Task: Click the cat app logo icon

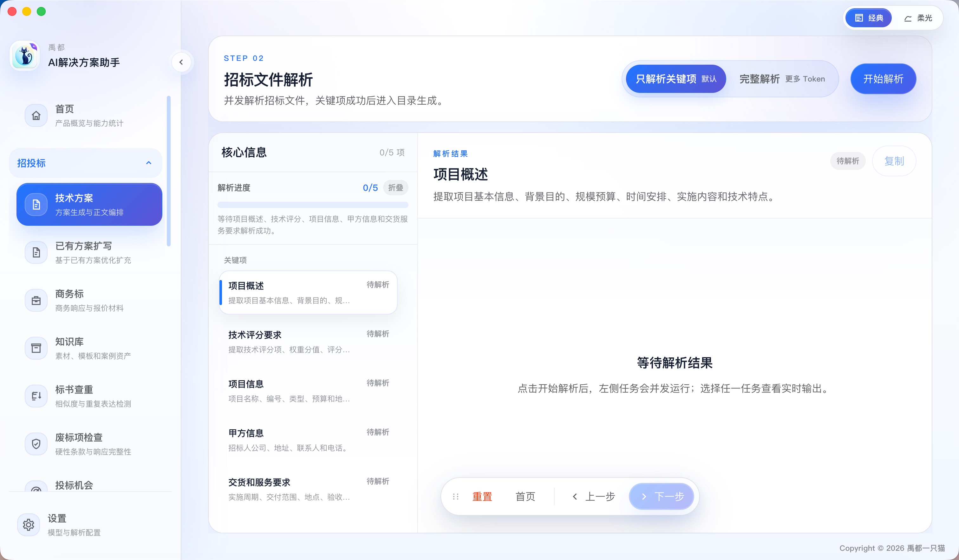Action: pos(25,56)
